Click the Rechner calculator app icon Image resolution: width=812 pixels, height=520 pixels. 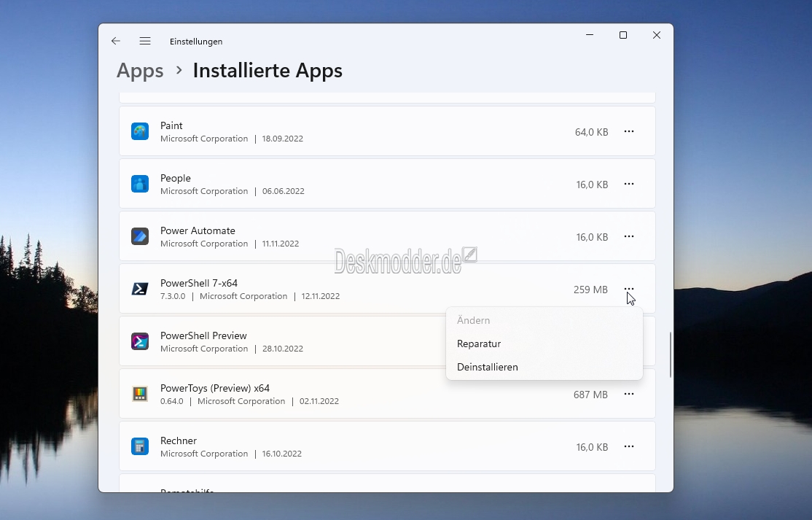[140, 446]
